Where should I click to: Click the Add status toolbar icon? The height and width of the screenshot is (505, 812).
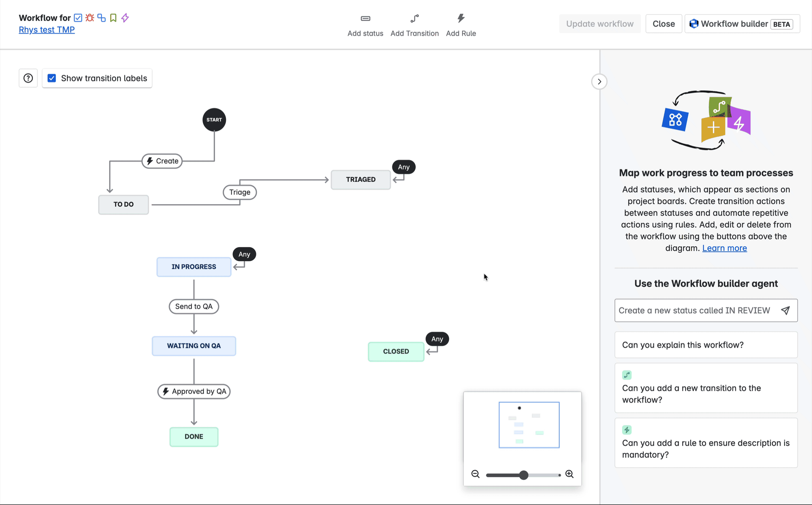(x=365, y=18)
